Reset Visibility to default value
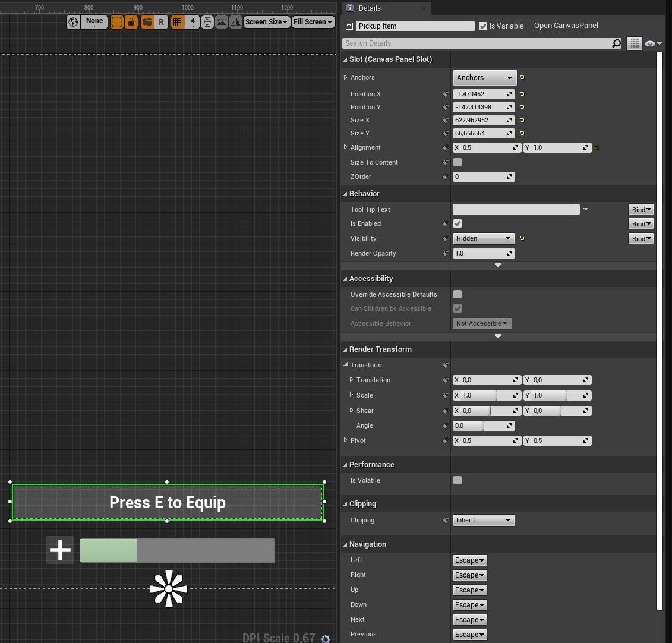 click(x=522, y=238)
